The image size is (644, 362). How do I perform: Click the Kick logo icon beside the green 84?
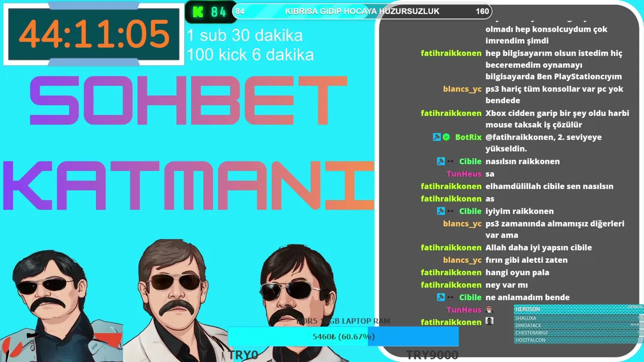(198, 12)
